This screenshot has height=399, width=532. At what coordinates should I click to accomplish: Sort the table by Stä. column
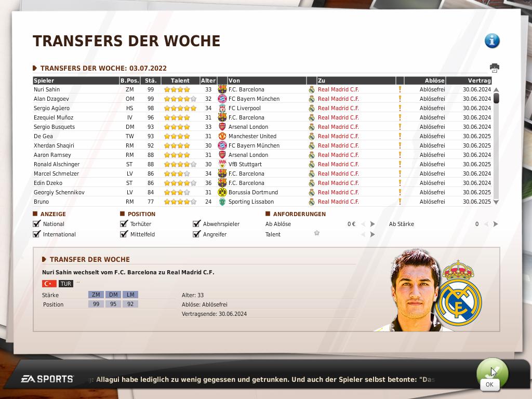151,81
